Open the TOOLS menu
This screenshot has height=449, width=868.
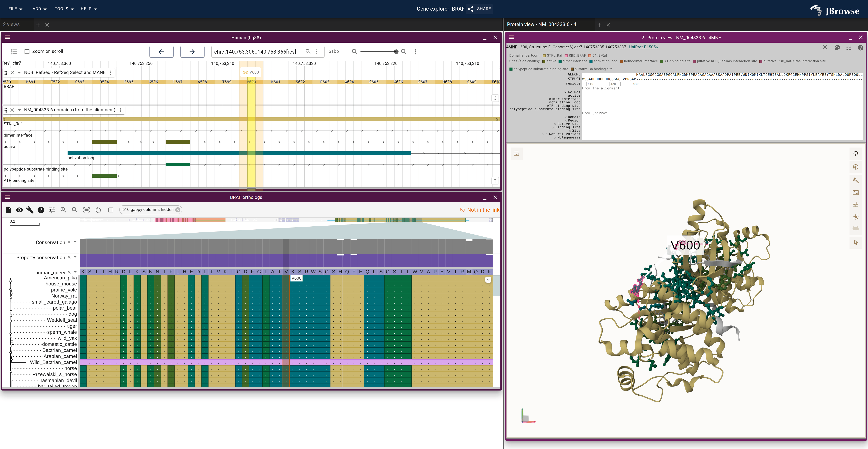click(64, 9)
